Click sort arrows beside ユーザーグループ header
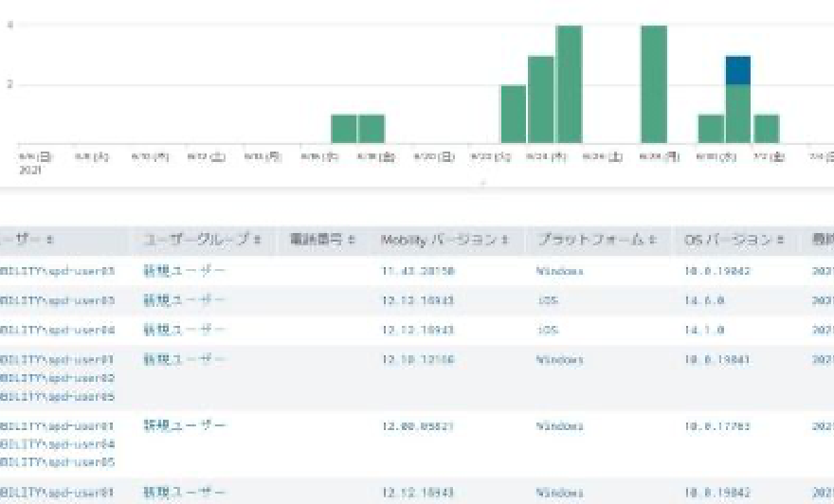Screen dimensions: 834x504 [258, 241]
